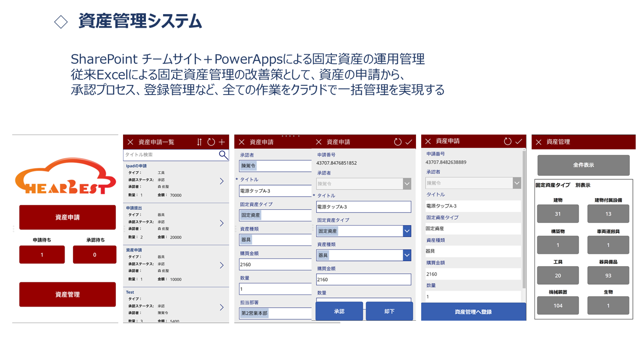Click the blue 承認 button
Screen dimensions: 644x357
click(339, 311)
